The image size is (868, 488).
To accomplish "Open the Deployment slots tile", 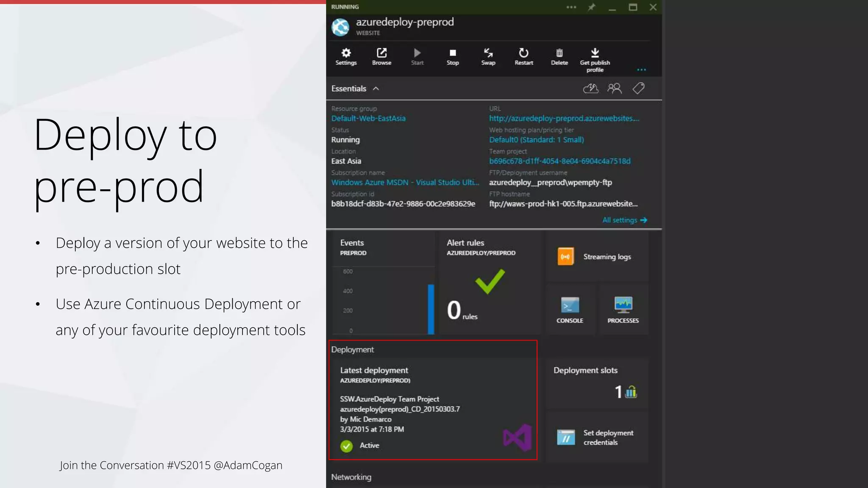I will (x=597, y=383).
